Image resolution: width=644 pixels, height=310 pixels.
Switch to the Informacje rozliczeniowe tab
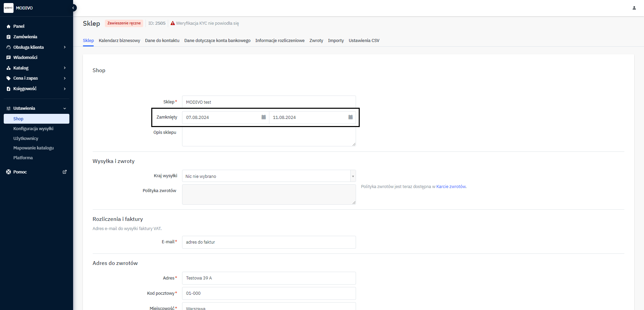click(280, 41)
